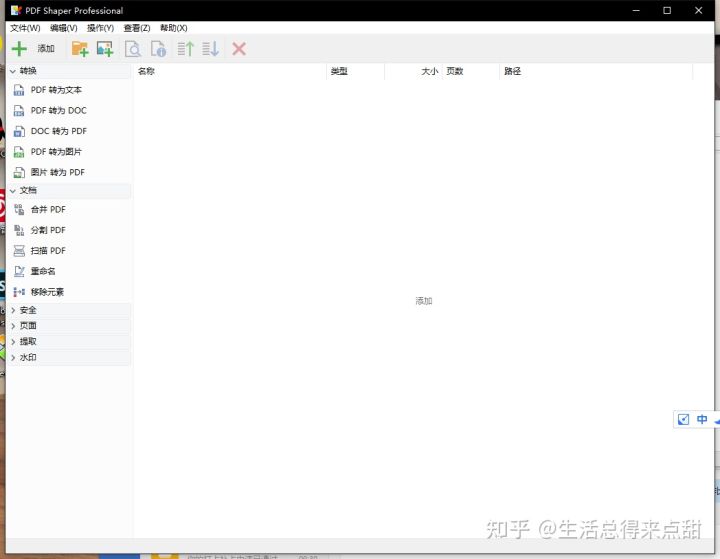This screenshot has width=720, height=559.
Task: Select PDF 转为文本 tool
Action: (x=56, y=90)
